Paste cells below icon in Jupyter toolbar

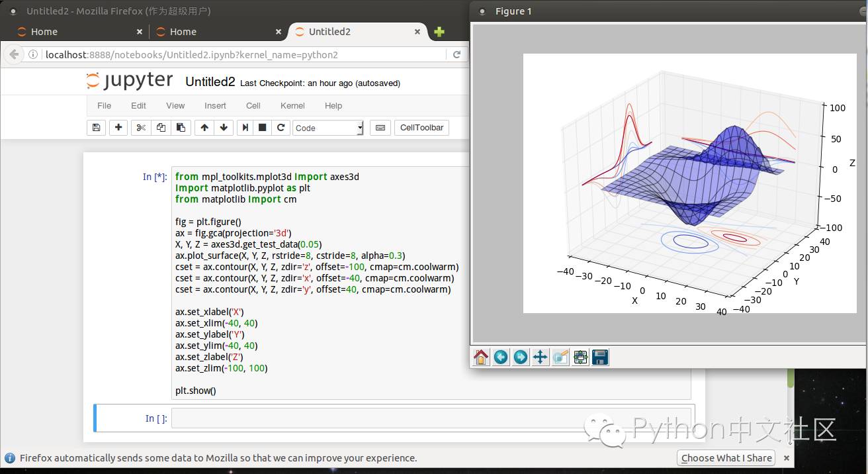click(x=181, y=128)
